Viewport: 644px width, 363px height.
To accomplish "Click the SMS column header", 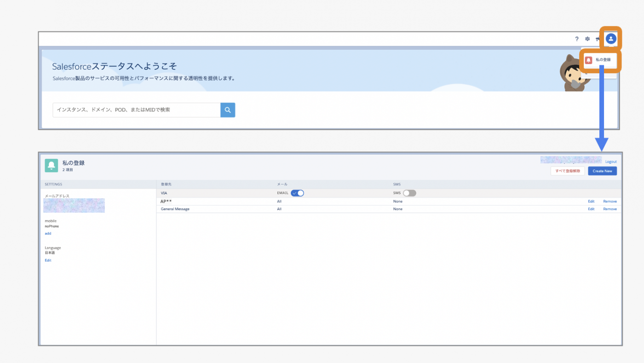I will (x=397, y=184).
